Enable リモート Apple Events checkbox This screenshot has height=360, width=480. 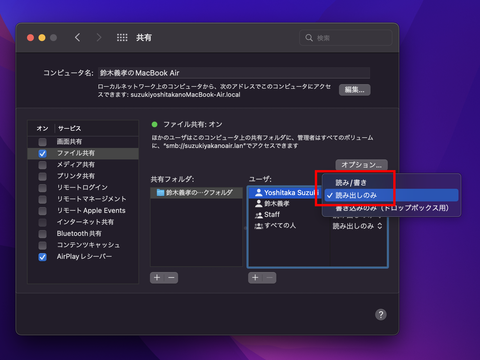point(42,211)
